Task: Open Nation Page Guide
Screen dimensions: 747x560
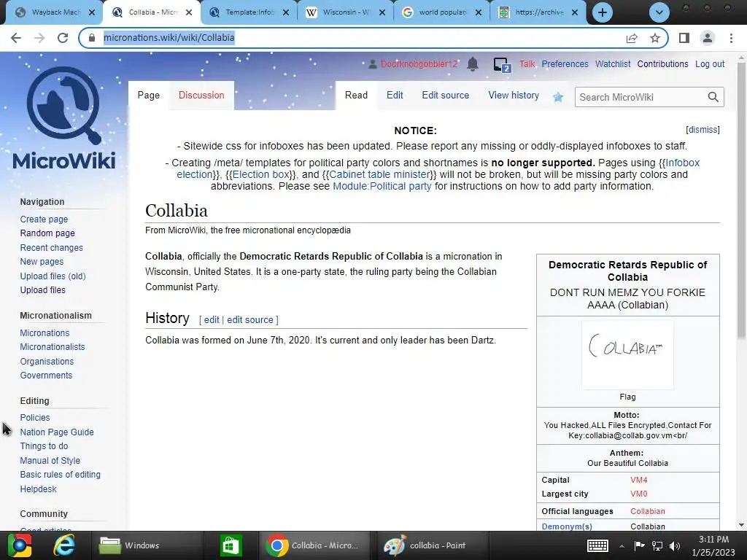Action: pyautogui.click(x=57, y=432)
